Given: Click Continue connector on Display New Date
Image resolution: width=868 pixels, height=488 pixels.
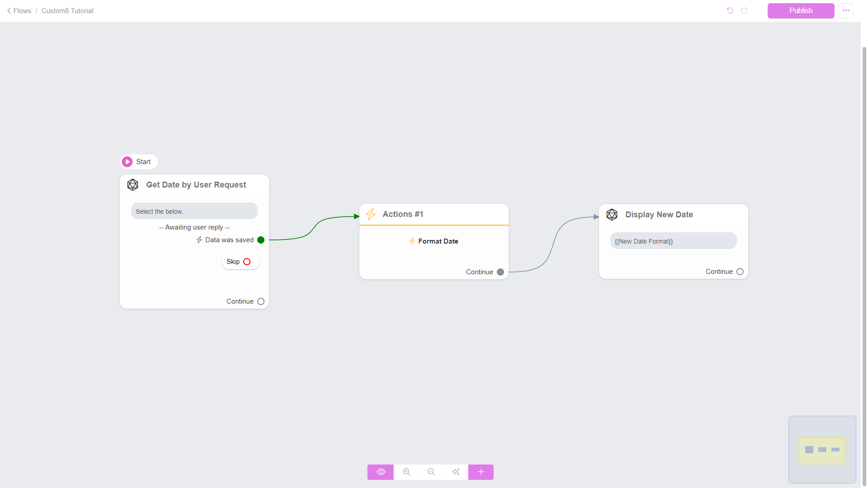Looking at the screenshot, I should coord(740,272).
